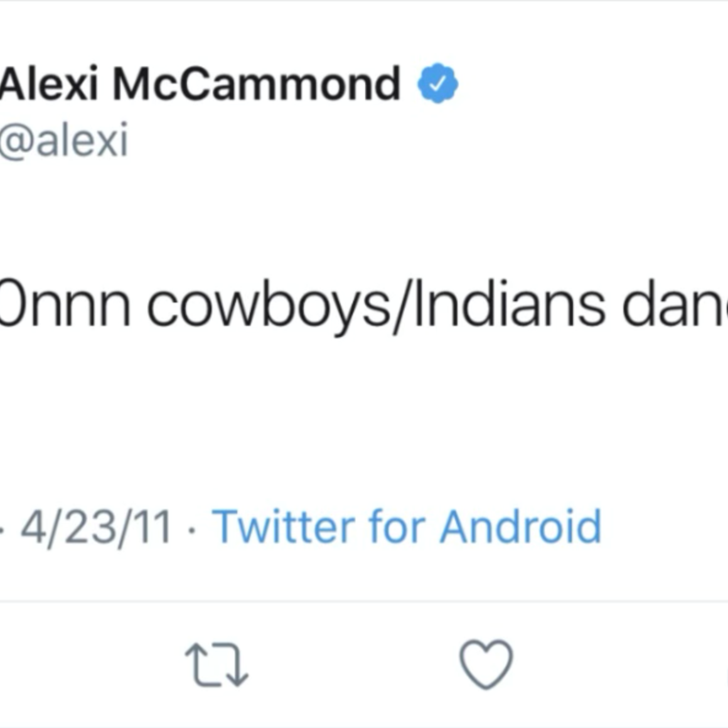The width and height of the screenshot is (728, 728).
Task: Click the dot separator after the date
Action: [191, 529]
